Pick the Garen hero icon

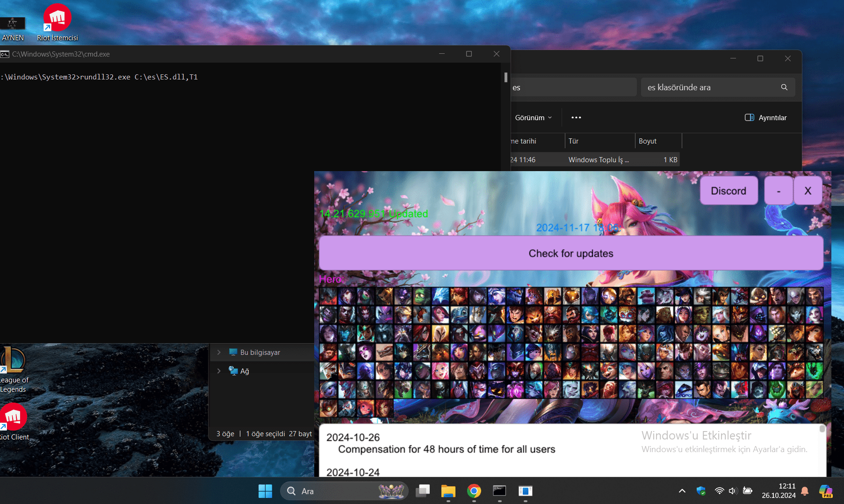click(515, 315)
